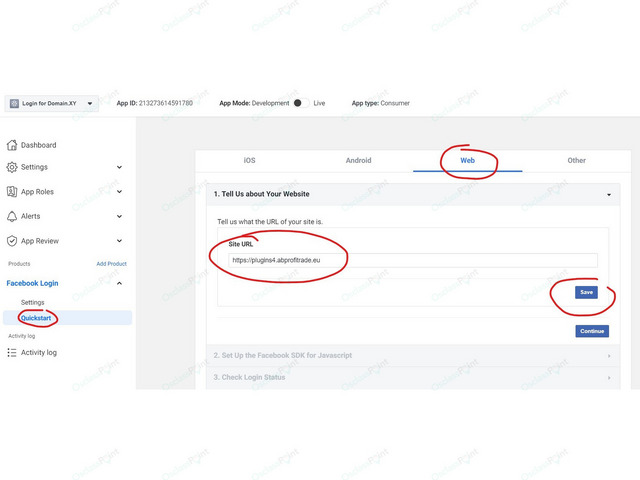Click the Alerts label in sidebar
The image size is (640, 480).
31,216
